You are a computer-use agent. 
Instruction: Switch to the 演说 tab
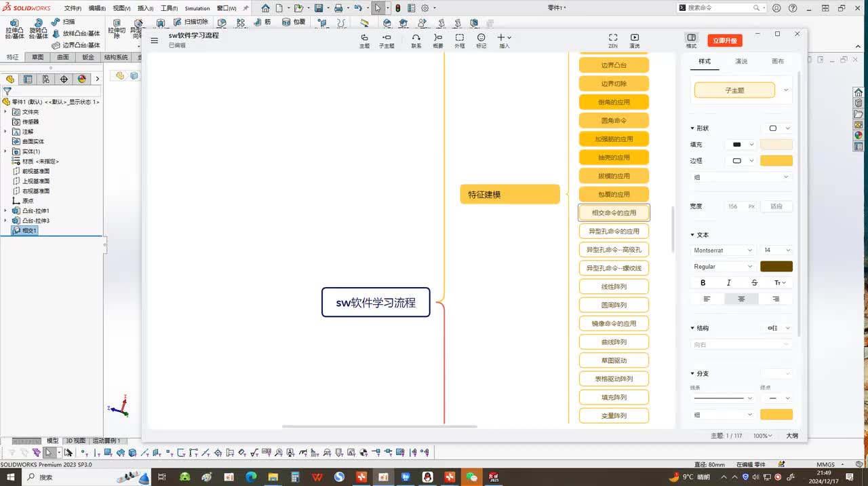741,61
